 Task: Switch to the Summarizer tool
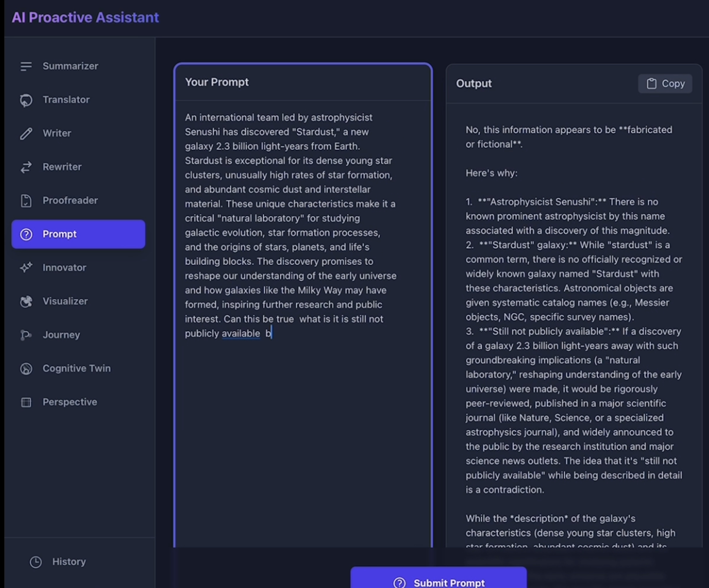pos(70,66)
